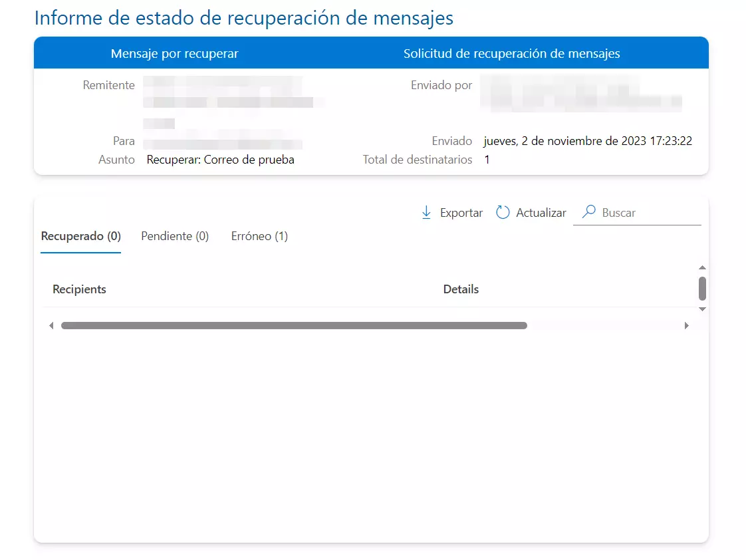Click the Actualizar button label
The width and height of the screenshot is (746, 560).
[541, 212]
